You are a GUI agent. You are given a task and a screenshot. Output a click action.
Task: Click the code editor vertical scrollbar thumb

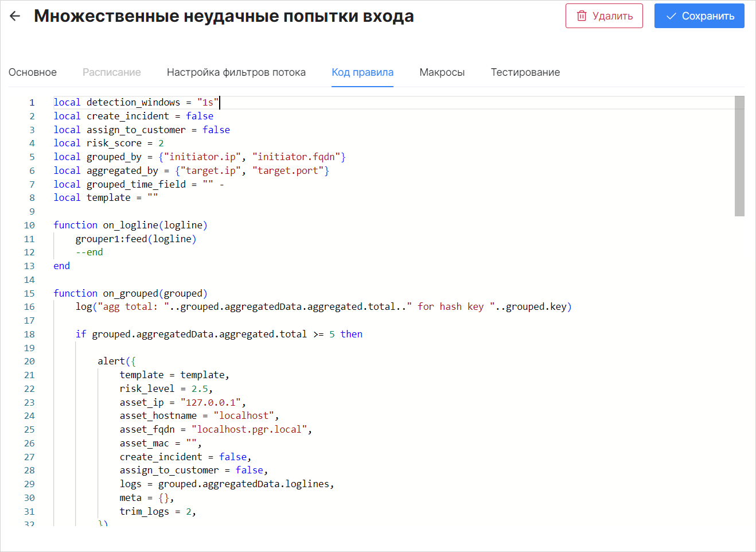click(x=739, y=156)
